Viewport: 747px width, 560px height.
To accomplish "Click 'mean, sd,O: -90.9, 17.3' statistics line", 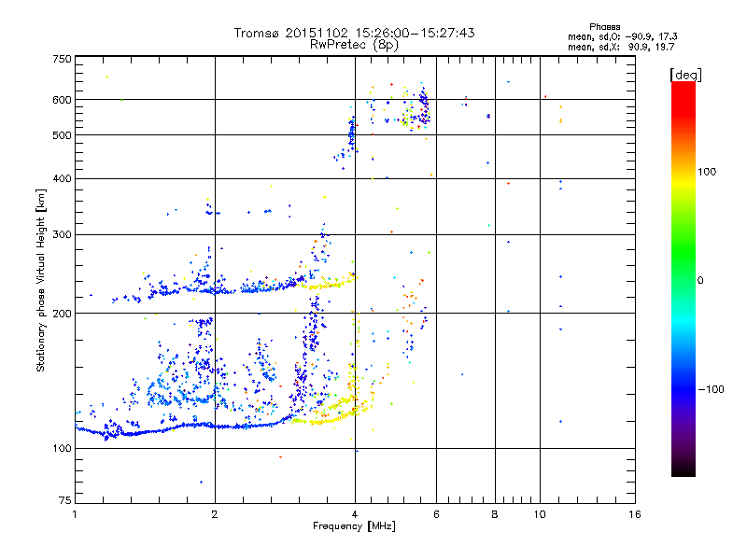I will (x=622, y=36).
